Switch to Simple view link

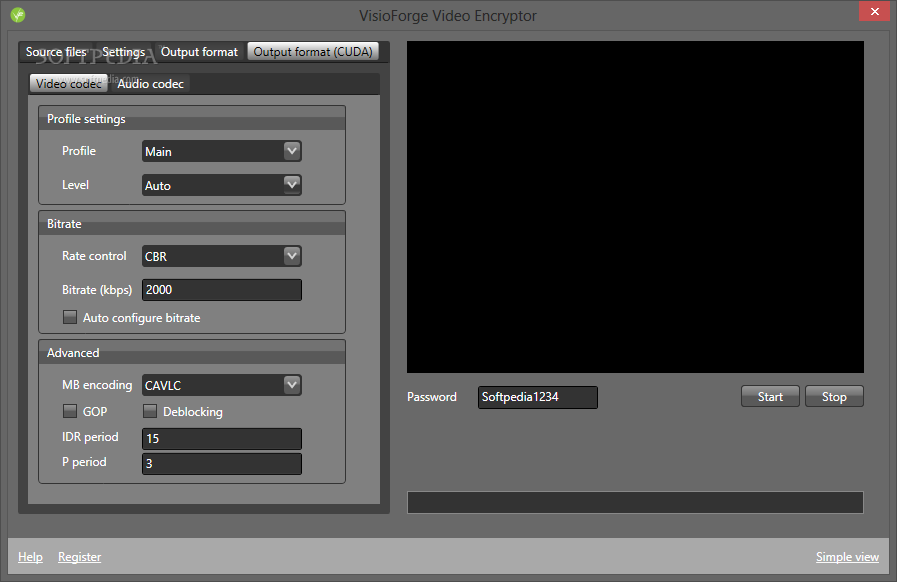coord(847,557)
